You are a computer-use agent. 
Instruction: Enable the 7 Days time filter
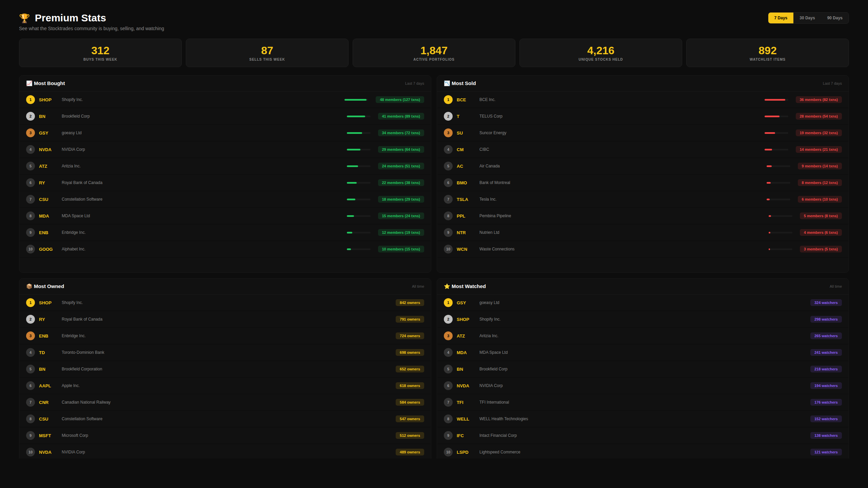pos(781,18)
